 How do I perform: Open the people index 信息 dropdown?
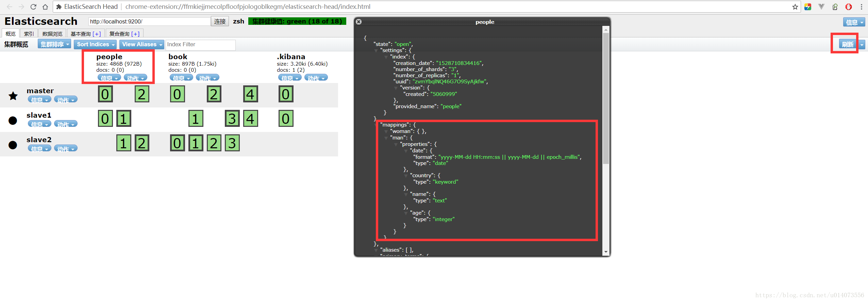click(109, 78)
